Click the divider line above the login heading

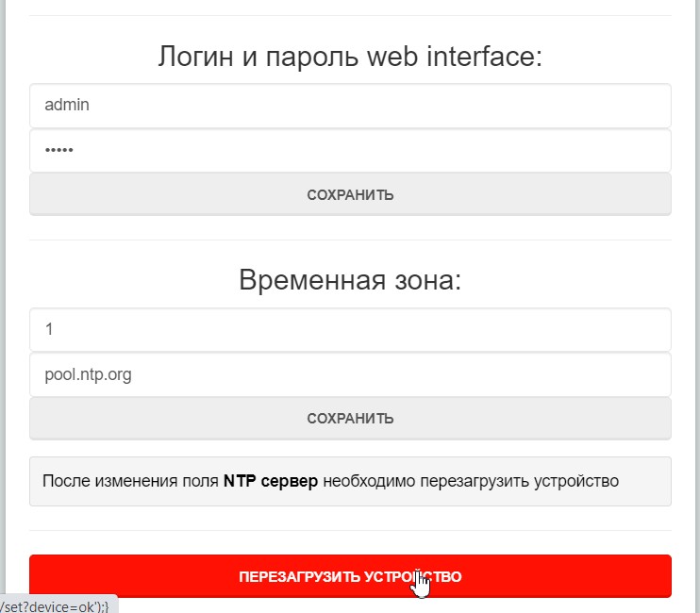[x=349, y=15]
